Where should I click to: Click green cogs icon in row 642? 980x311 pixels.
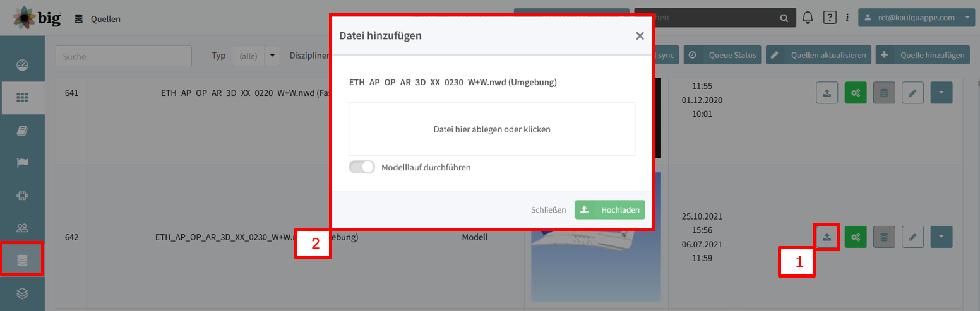[856, 237]
